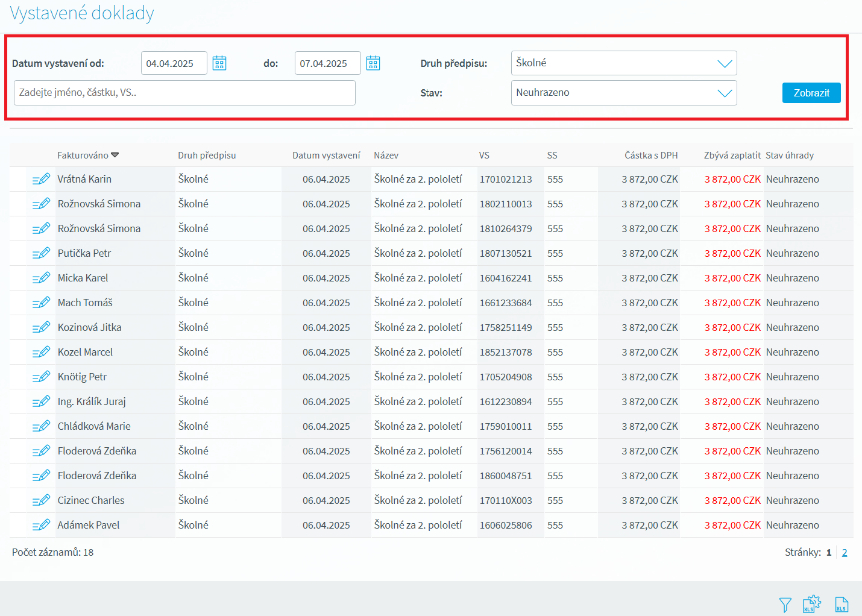The image size is (862, 616).
Task: Click the Datum vystavení od date field
Action: pos(174,63)
